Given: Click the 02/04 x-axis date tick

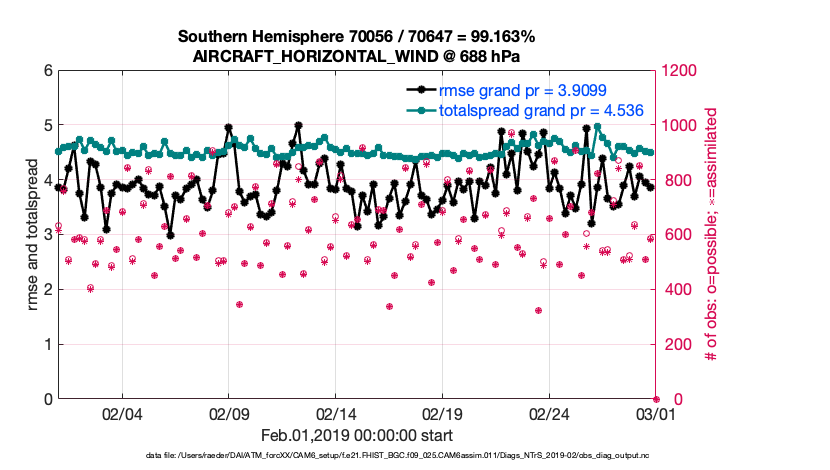Looking at the screenshot, I should 122,415.
